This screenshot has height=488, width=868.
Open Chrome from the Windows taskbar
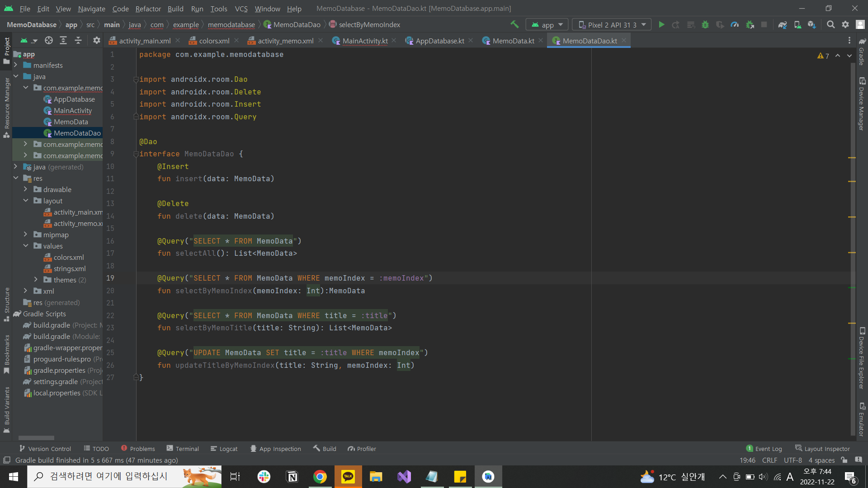320,477
